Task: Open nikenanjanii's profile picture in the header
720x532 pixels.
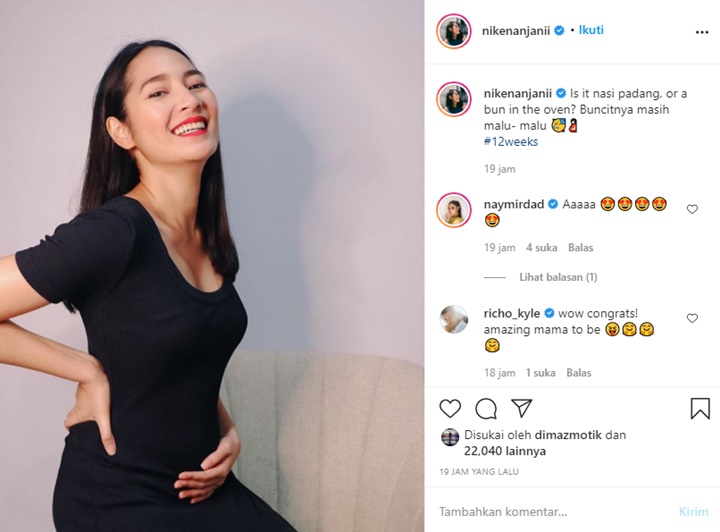Action: (454, 31)
